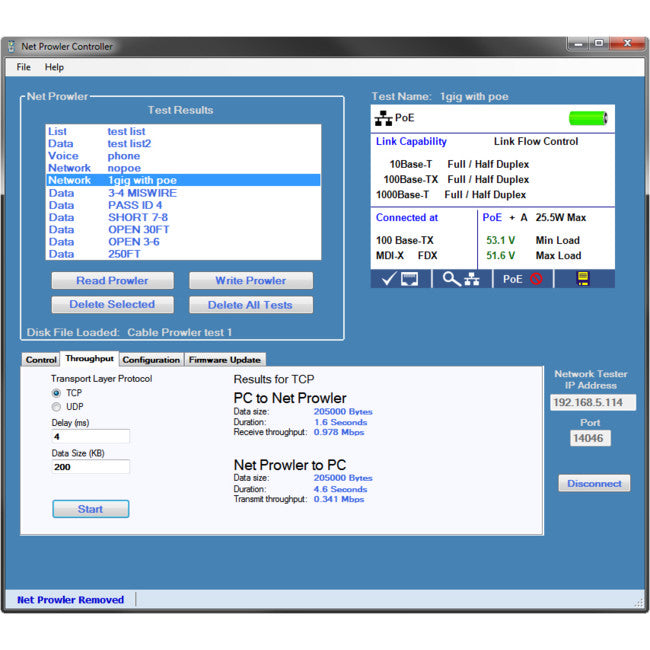The image size is (650, 650).
Task: Open the Firmware Update tab
Action: coord(224,359)
